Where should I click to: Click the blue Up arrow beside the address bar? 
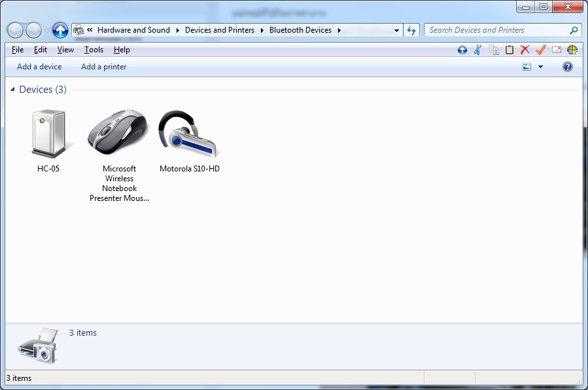coord(60,30)
